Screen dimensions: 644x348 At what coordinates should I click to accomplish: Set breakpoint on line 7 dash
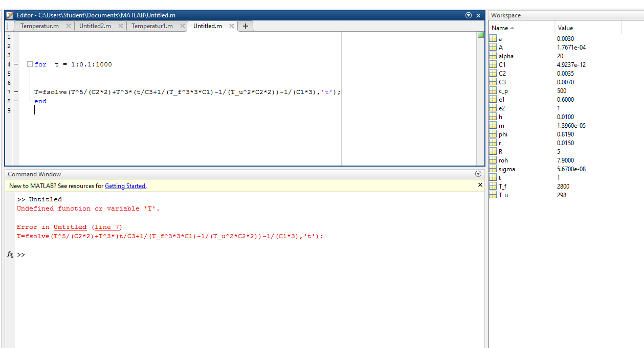click(16, 92)
